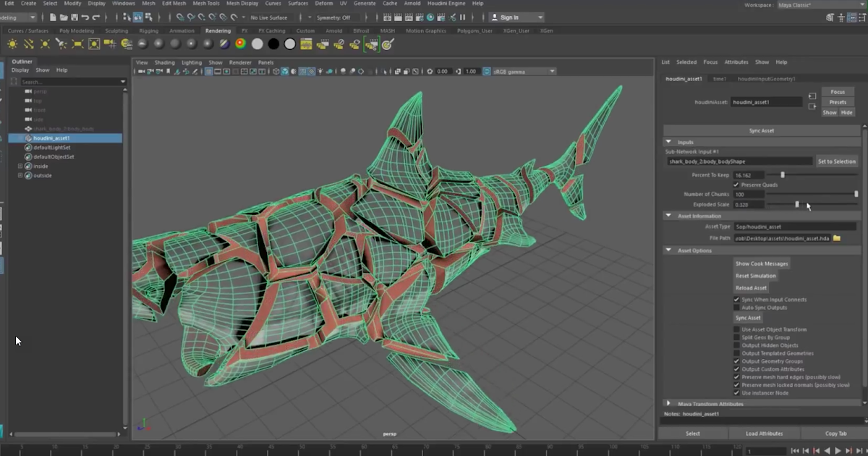Click the directional light shelf icon
The image size is (868, 456).
tap(29, 44)
